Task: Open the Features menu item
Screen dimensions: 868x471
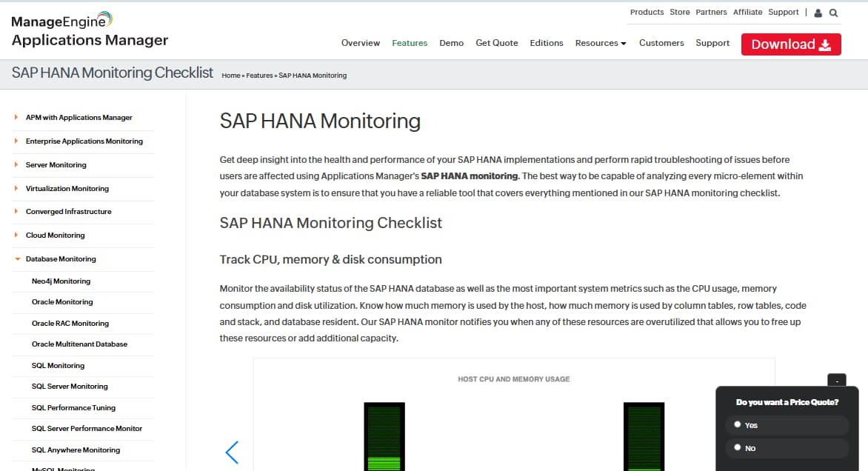Action: [x=410, y=43]
